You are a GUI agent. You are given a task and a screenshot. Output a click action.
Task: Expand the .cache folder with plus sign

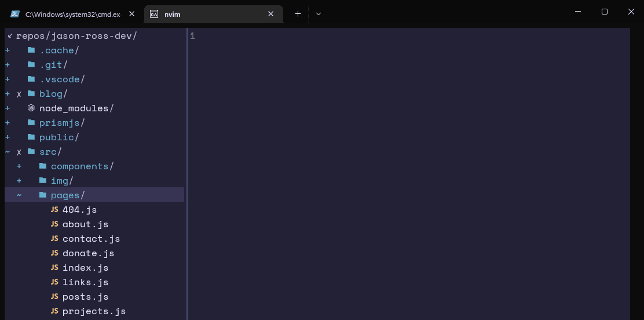coord(8,50)
